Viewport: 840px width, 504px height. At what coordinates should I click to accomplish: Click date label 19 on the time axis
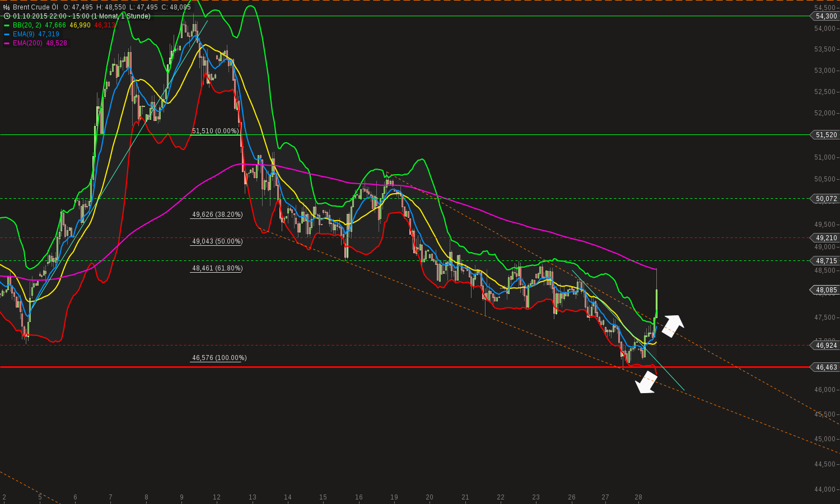tap(394, 497)
